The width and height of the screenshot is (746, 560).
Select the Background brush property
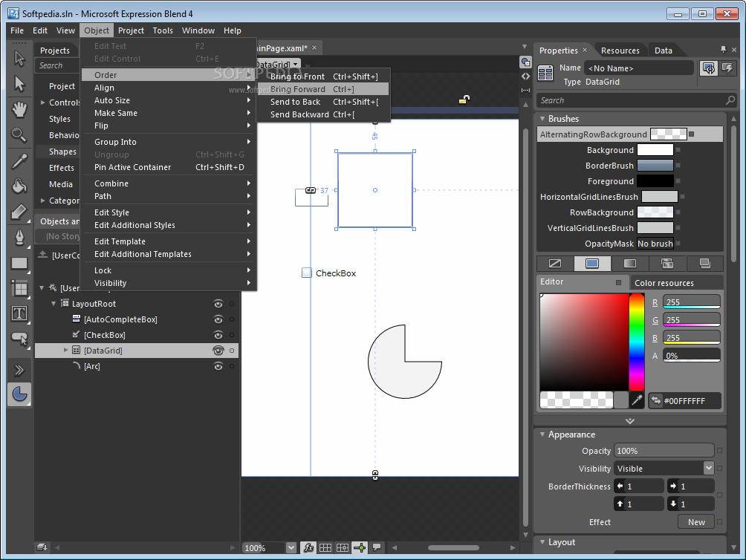click(610, 150)
